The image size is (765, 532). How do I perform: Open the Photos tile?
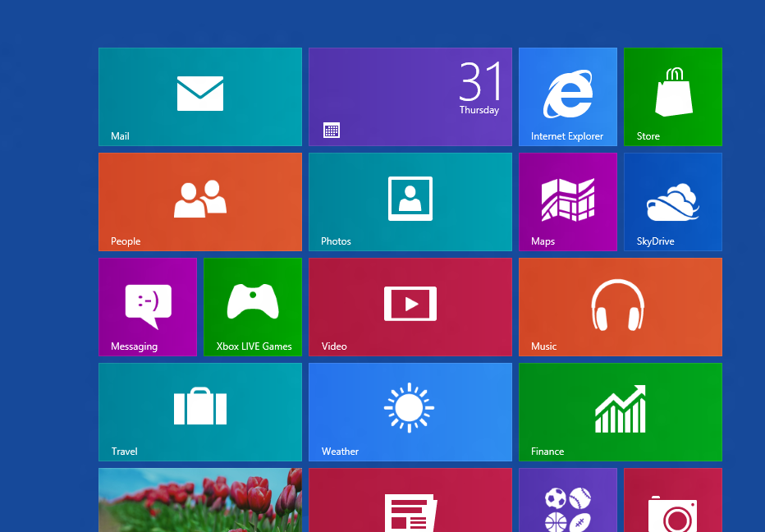point(410,201)
